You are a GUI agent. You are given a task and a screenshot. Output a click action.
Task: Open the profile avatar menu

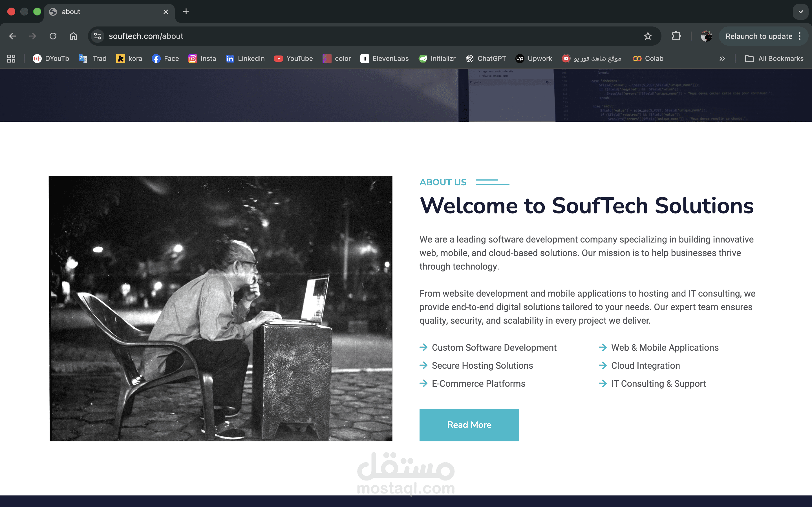click(706, 36)
